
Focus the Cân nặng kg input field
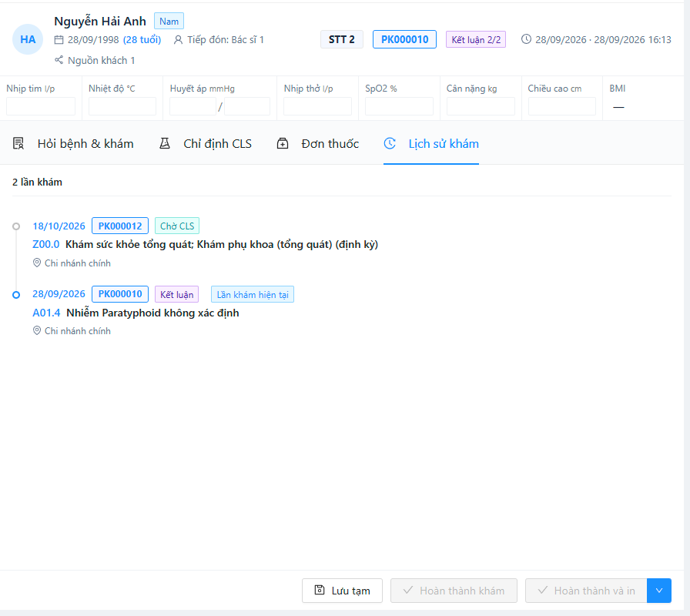click(x=481, y=106)
